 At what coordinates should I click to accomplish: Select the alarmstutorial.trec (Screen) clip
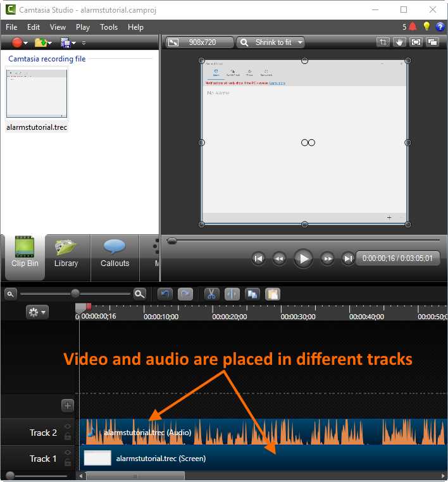(263, 459)
